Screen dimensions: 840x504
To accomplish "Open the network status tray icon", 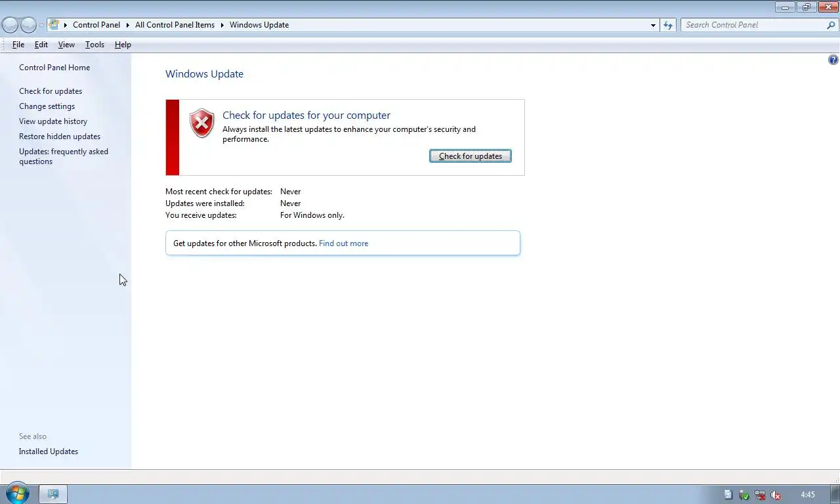I will (760, 495).
